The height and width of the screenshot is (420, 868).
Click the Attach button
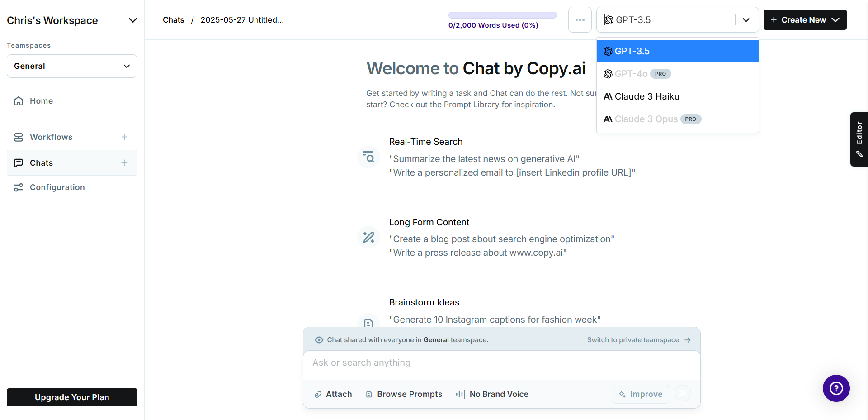tap(333, 394)
